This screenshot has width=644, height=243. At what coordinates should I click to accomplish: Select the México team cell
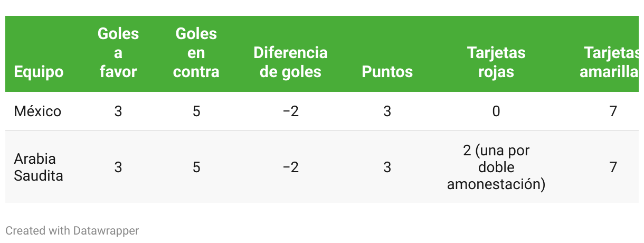(37, 111)
